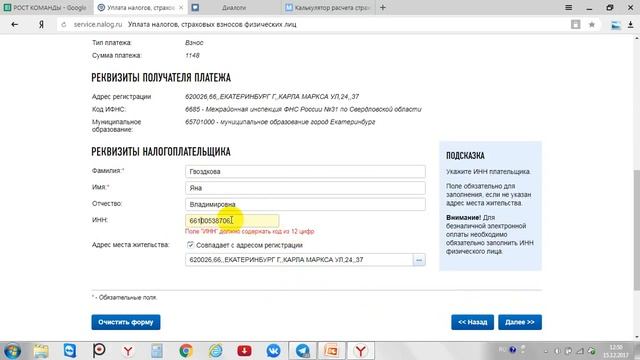
Task: Click the РЕКВИЗИТЫ НАЛОГОПЛАТЕЛЬЩИКА heading
Action: (x=161, y=152)
